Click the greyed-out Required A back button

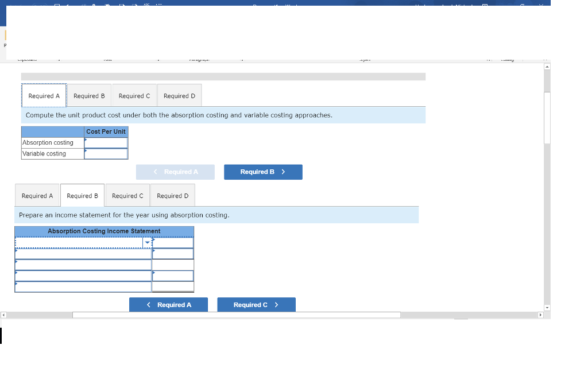pos(175,172)
